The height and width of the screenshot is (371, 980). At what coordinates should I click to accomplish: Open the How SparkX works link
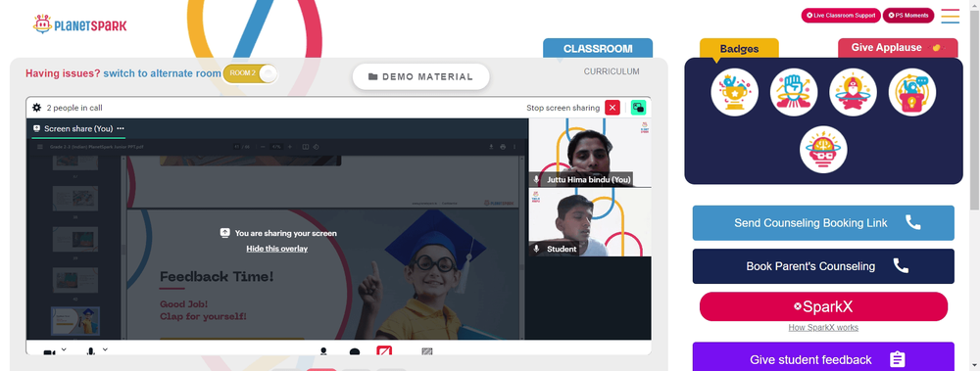(x=823, y=327)
